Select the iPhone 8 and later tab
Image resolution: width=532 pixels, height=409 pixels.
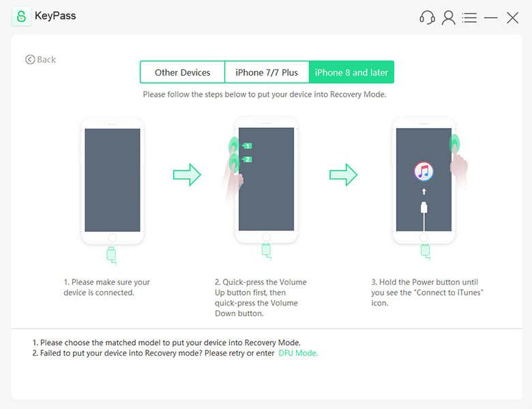tap(351, 72)
